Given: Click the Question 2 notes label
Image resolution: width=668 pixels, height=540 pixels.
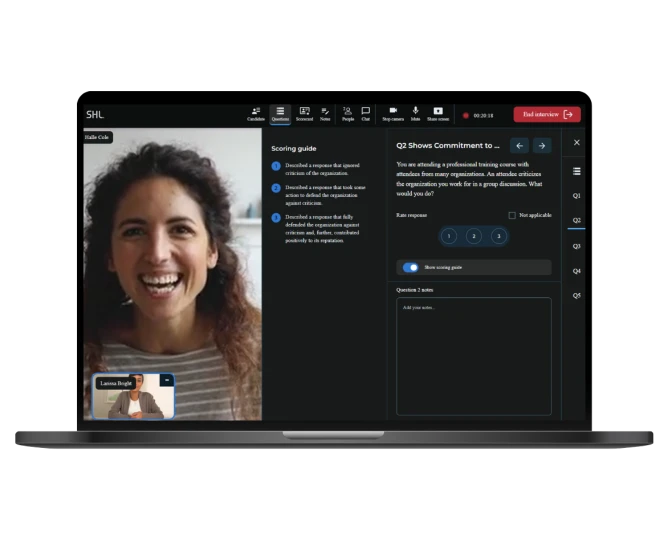Looking at the screenshot, I should tap(415, 290).
